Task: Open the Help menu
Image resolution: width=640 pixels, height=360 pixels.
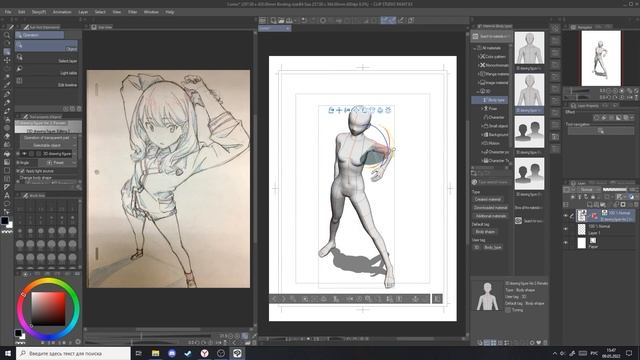Action: (170, 12)
